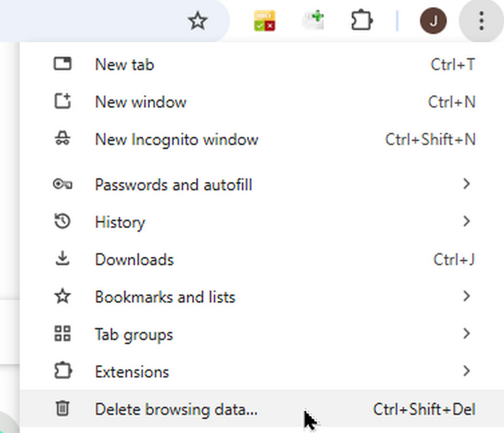Expand the Bookmarks and lists submenu arrow

[x=466, y=296]
